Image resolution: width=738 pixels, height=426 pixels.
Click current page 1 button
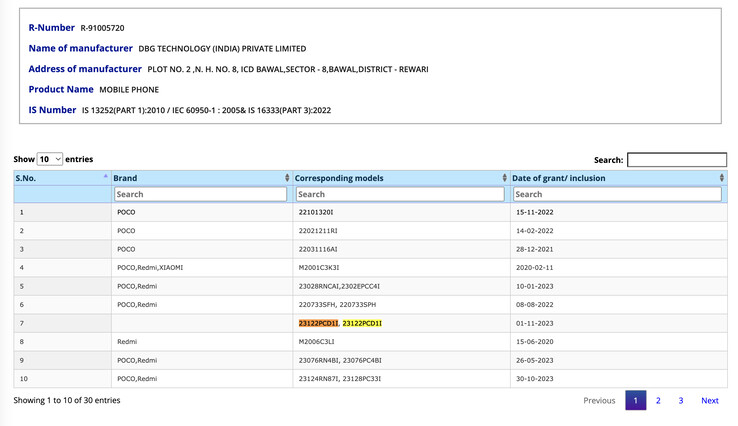(635, 401)
